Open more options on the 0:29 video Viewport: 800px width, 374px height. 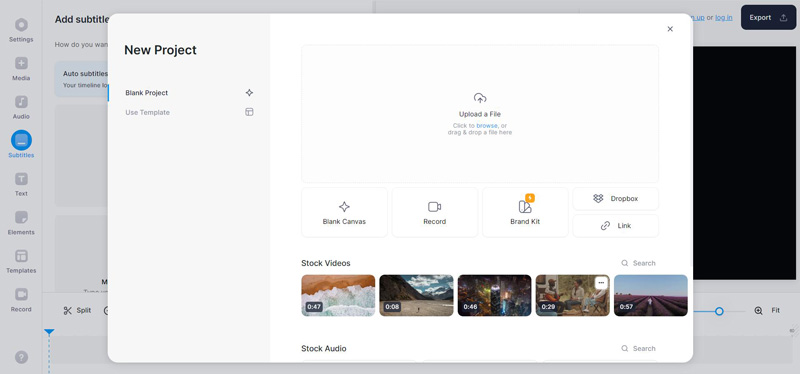click(602, 283)
